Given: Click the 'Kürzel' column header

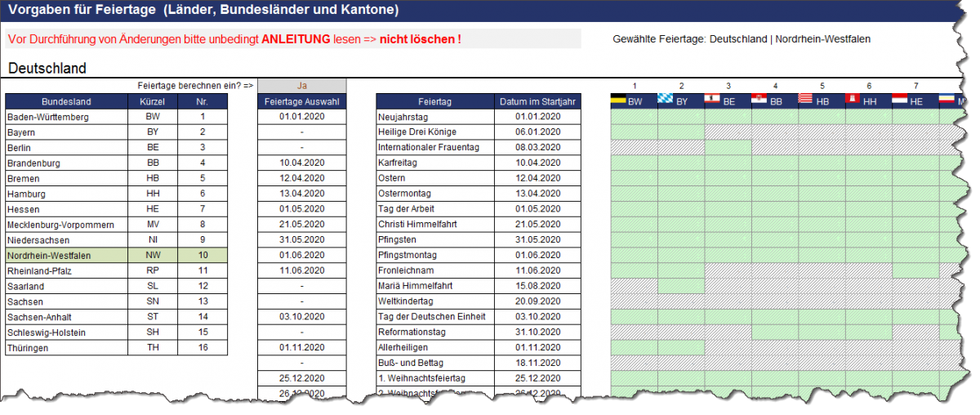Looking at the screenshot, I should 153,101.
